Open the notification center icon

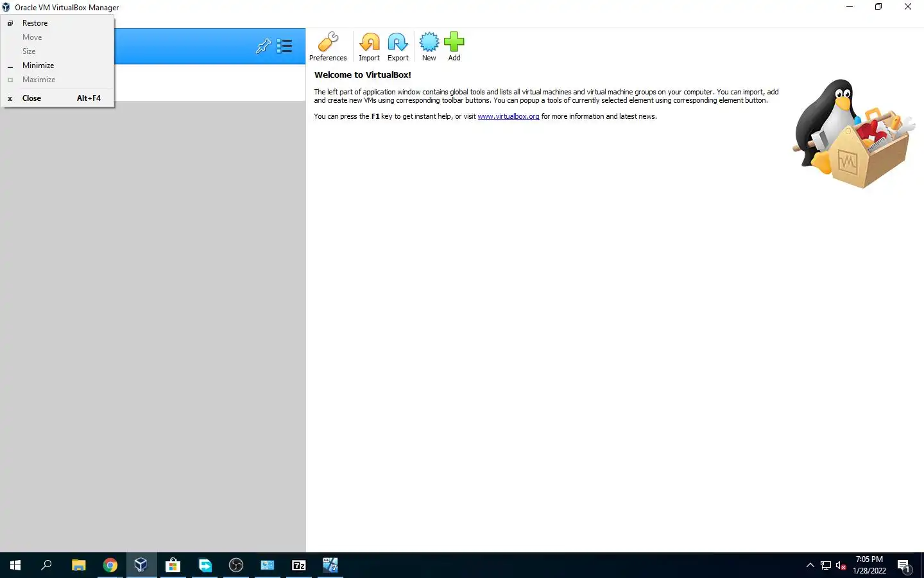(904, 565)
